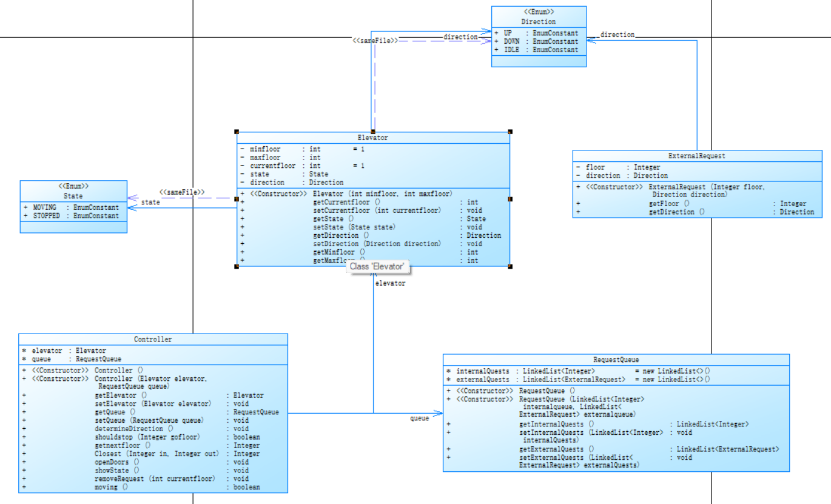Viewport: 831px width, 504px height.
Task: Click the 'queue' association role label
Action: point(419,418)
